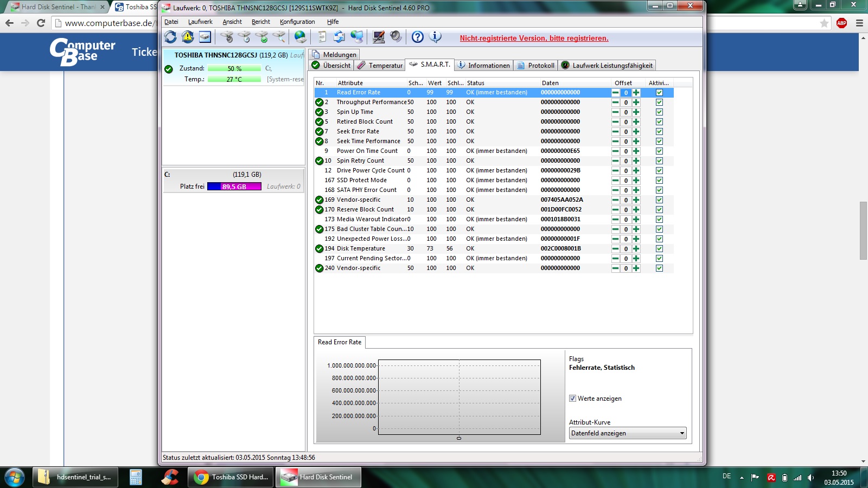Screen dimensions: 868x488
Task: Click the globe with disk toolbar icon
Action: coord(300,37)
